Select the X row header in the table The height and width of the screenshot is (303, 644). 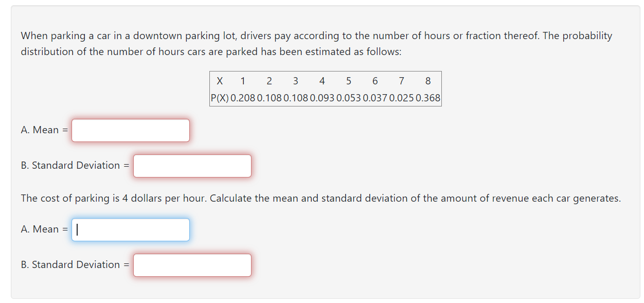tap(220, 81)
